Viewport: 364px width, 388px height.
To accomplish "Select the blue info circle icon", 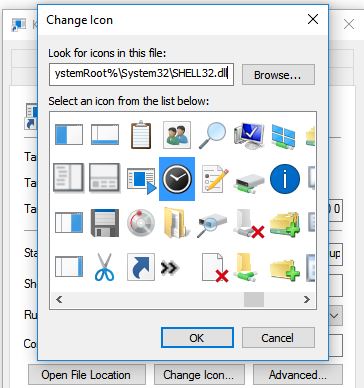I will point(285,179).
